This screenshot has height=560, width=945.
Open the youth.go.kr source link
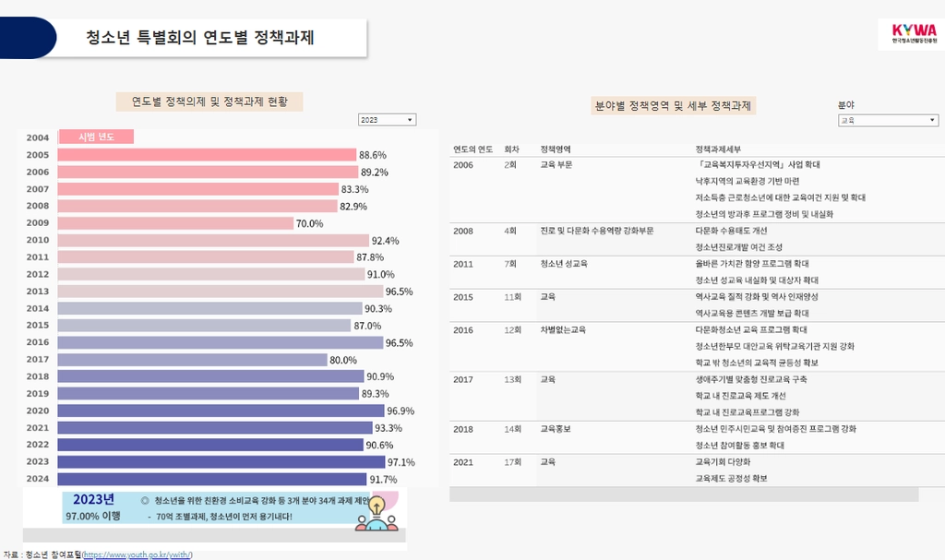tap(138, 554)
